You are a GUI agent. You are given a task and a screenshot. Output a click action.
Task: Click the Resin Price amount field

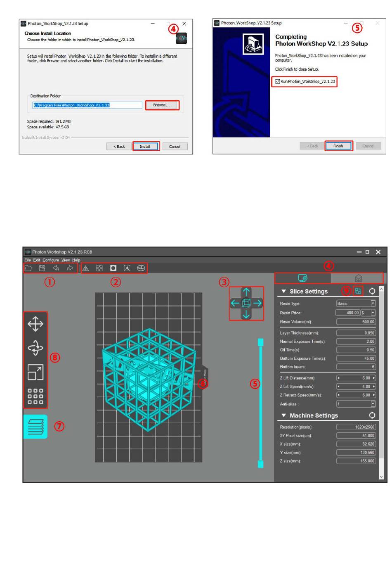point(347,313)
